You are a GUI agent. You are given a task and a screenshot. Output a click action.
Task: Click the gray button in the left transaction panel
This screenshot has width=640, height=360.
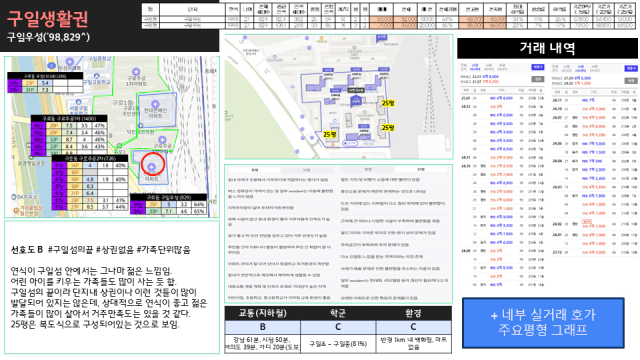pyautogui.click(x=538, y=79)
